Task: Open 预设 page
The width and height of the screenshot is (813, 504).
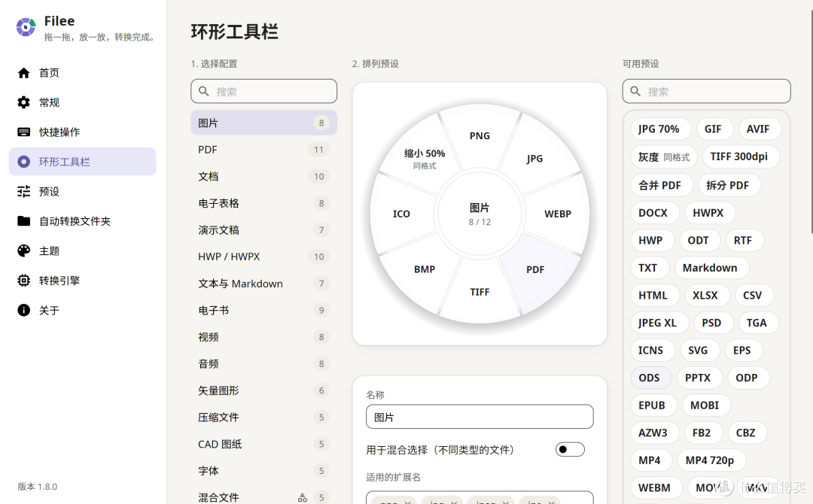Action: pyautogui.click(x=83, y=192)
